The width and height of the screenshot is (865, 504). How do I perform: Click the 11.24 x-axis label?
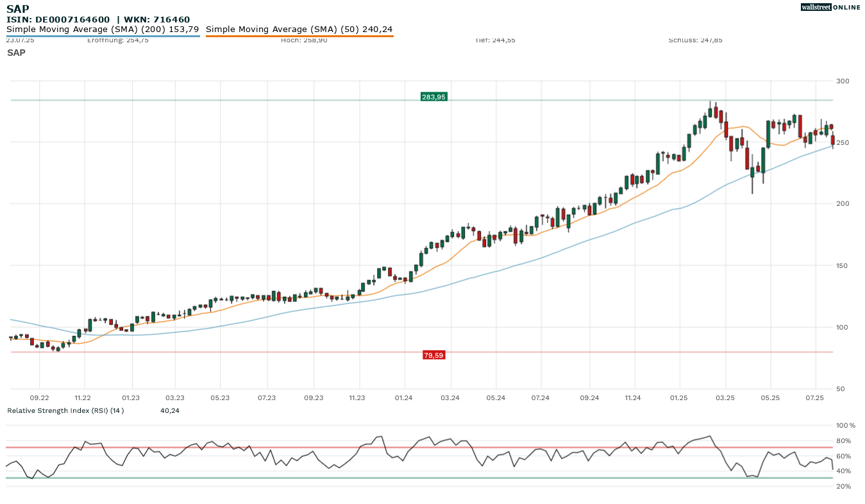633,398
